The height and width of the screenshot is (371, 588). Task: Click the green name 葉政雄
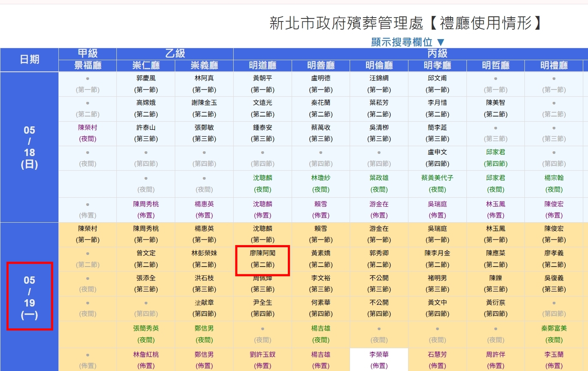[x=379, y=178]
